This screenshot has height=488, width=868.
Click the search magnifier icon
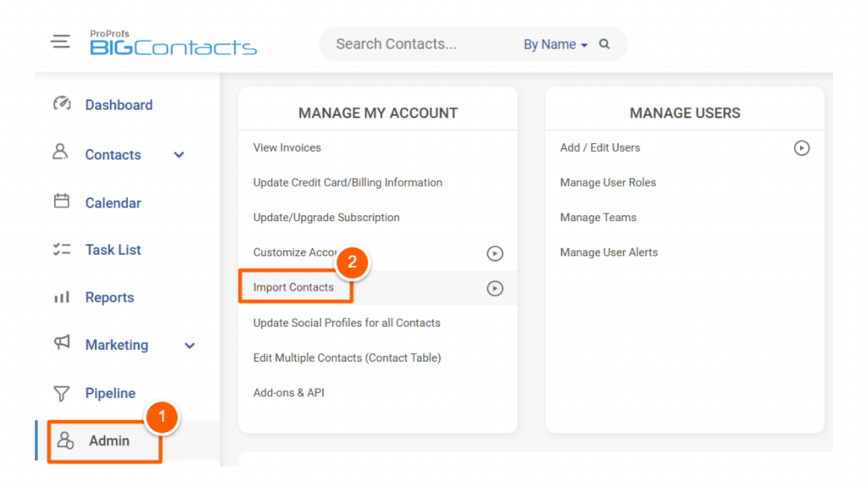604,44
